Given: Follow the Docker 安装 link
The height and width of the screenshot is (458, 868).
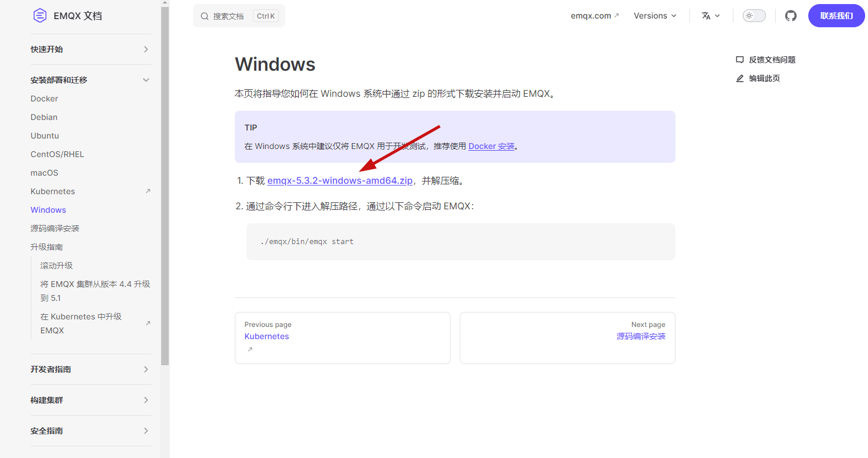Looking at the screenshot, I should [492, 146].
